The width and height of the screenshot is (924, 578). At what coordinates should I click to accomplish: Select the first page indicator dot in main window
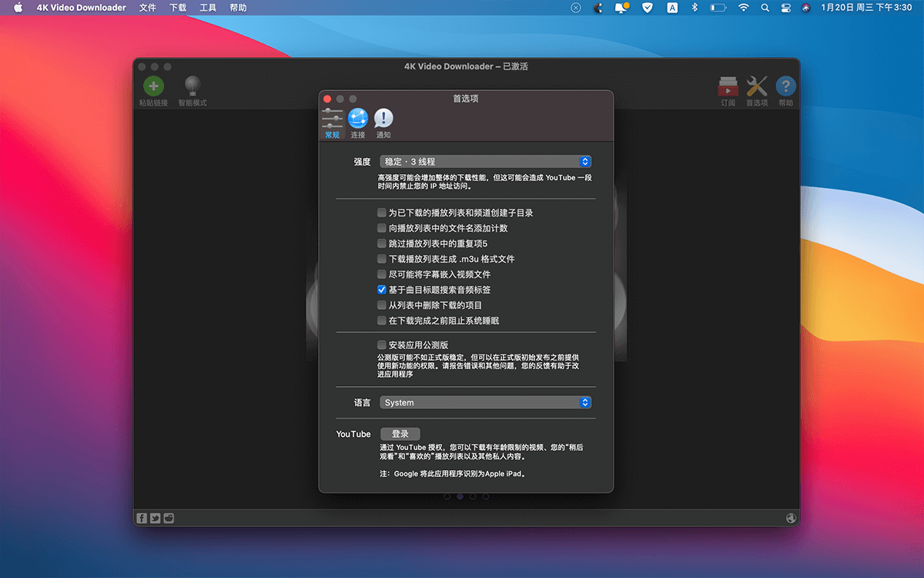(x=447, y=497)
